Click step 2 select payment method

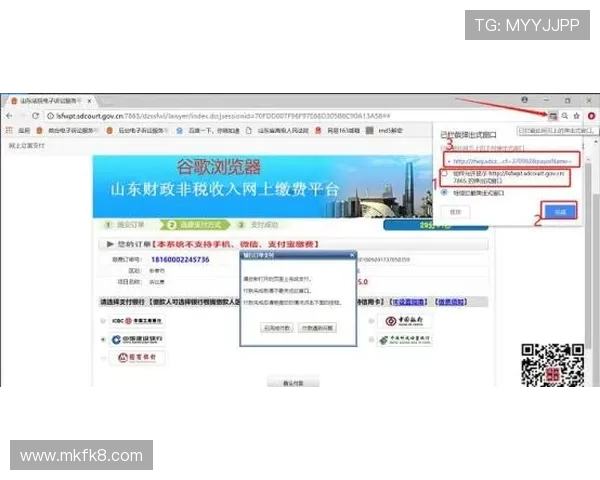tap(196, 225)
